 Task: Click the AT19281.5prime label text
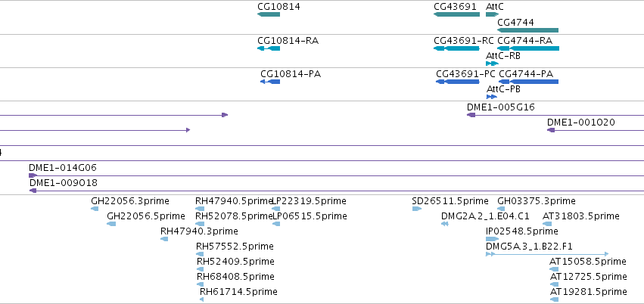[588, 292]
